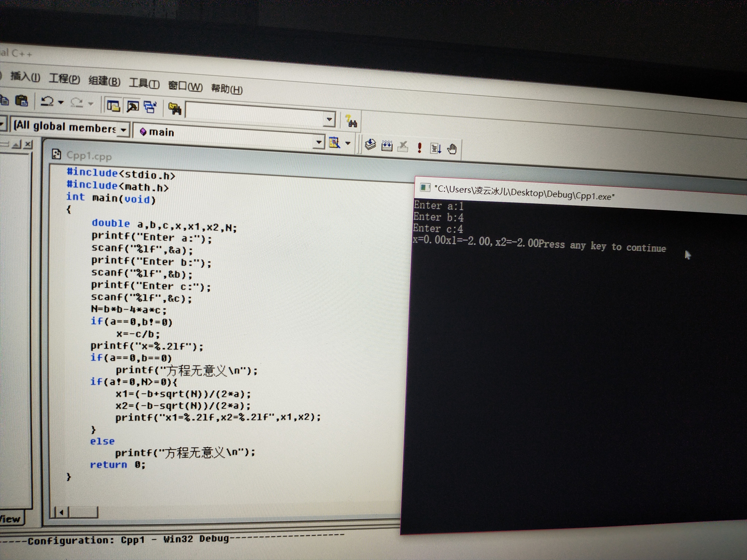Open the All global members dropdown
The width and height of the screenshot is (747, 560).
124,129
